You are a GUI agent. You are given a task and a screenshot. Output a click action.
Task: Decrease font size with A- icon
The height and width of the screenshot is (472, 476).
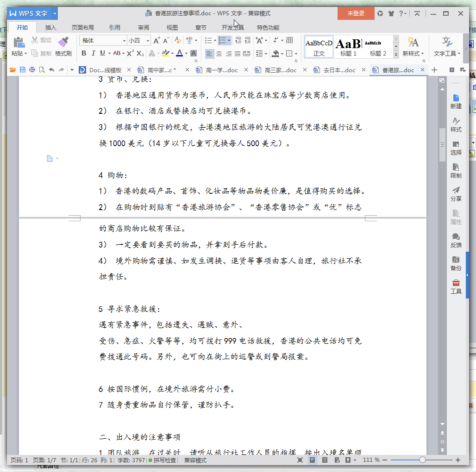pos(166,40)
